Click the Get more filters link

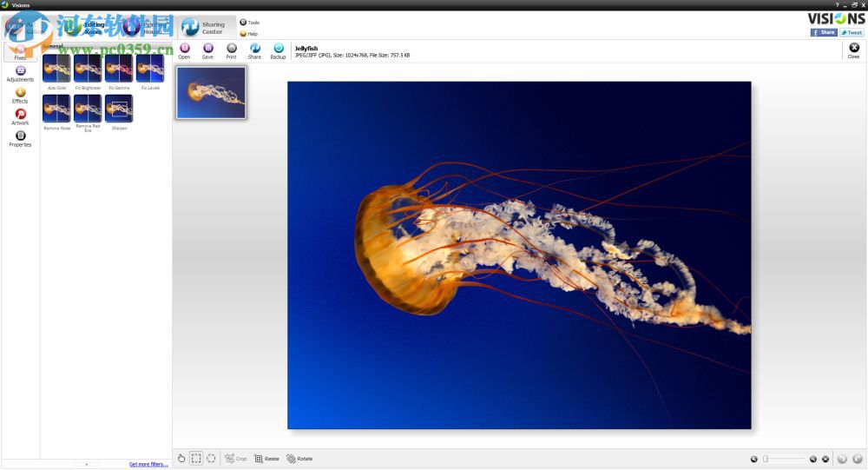[148, 464]
